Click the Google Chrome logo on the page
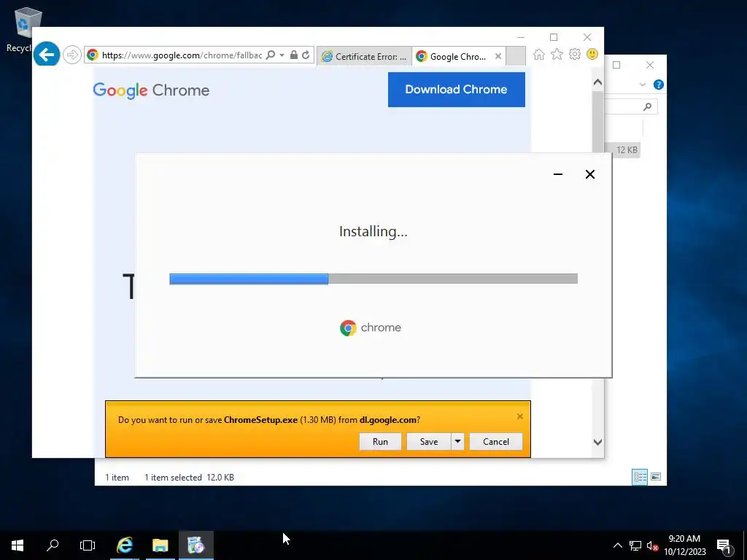The width and height of the screenshot is (747, 560). [151, 90]
